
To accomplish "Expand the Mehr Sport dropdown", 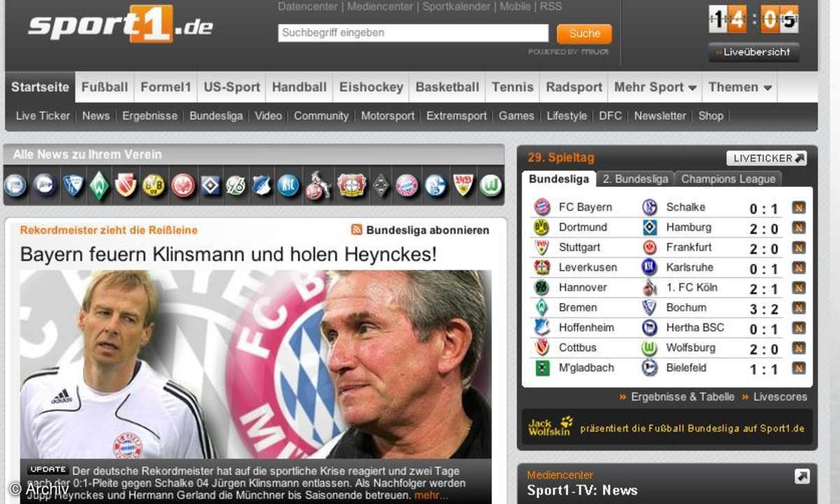I will 655,87.
